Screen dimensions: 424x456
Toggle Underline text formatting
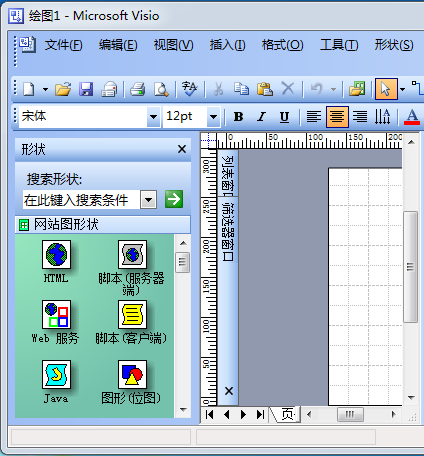pos(284,117)
